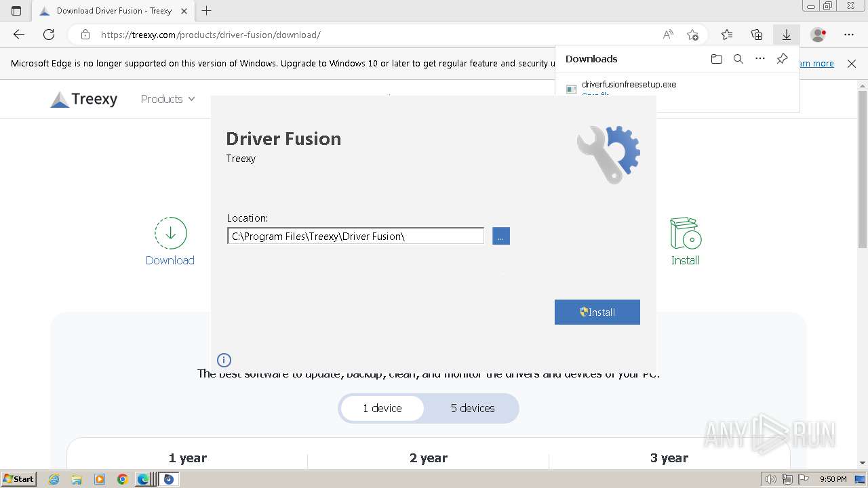Open the browse folder button next to Location
The height and width of the screenshot is (488, 868).
point(501,236)
